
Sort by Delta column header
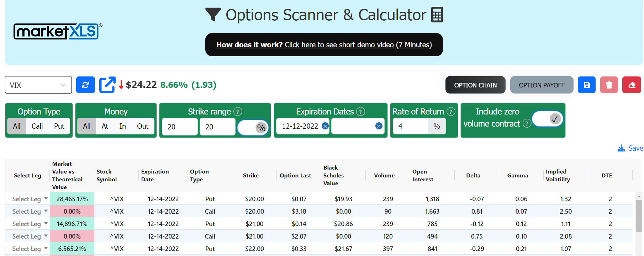473,175
